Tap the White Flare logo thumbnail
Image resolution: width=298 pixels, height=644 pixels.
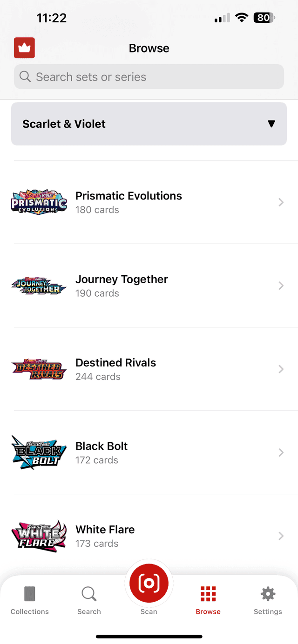click(39, 536)
